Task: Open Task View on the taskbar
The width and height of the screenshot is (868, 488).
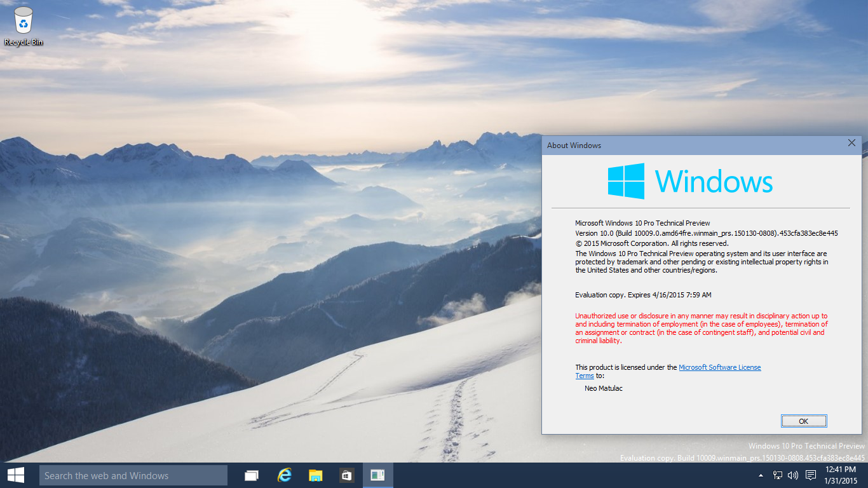Action: coord(251,475)
